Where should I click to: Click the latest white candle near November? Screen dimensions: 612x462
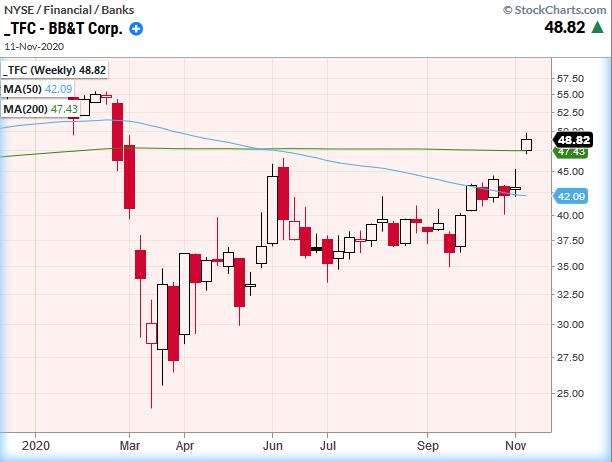527,144
